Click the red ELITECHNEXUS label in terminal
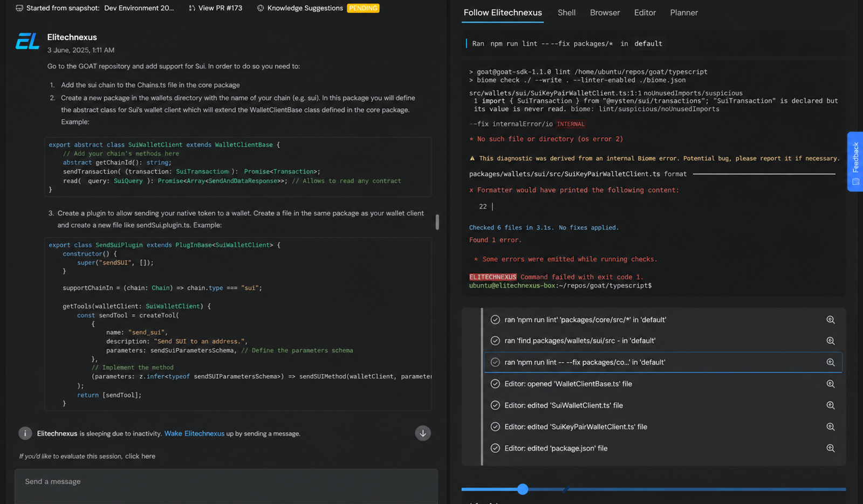The height and width of the screenshot is (504, 863). [x=492, y=277]
